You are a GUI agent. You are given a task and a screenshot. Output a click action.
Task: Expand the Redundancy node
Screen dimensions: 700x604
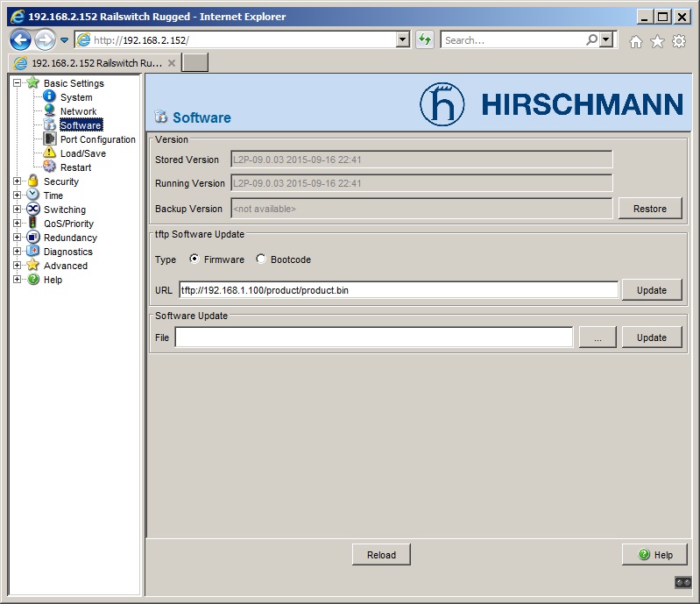pos(17,237)
